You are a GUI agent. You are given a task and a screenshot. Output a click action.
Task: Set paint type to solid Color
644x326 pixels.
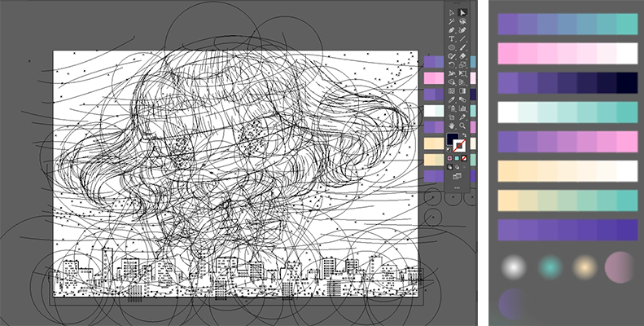click(x=449, y=158)
